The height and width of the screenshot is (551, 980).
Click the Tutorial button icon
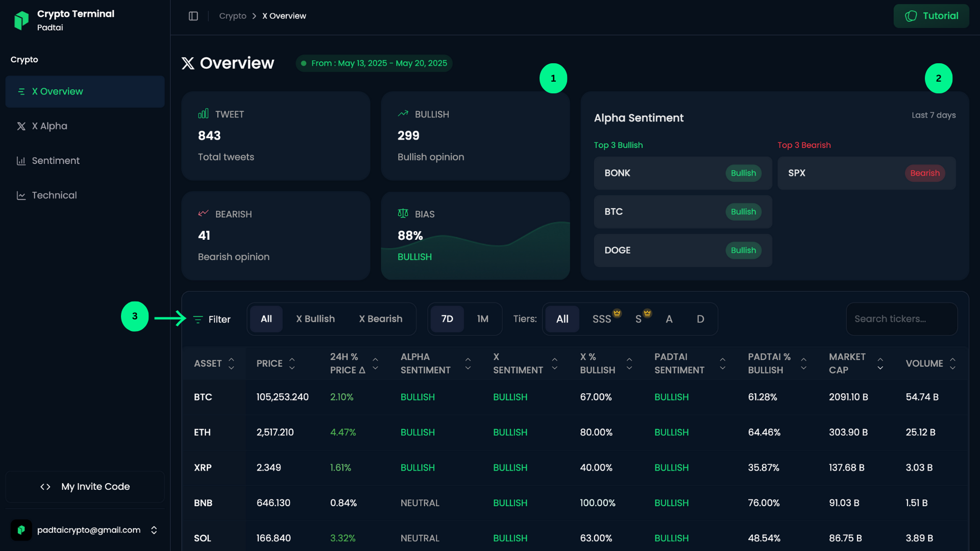(x=911, y=16)
